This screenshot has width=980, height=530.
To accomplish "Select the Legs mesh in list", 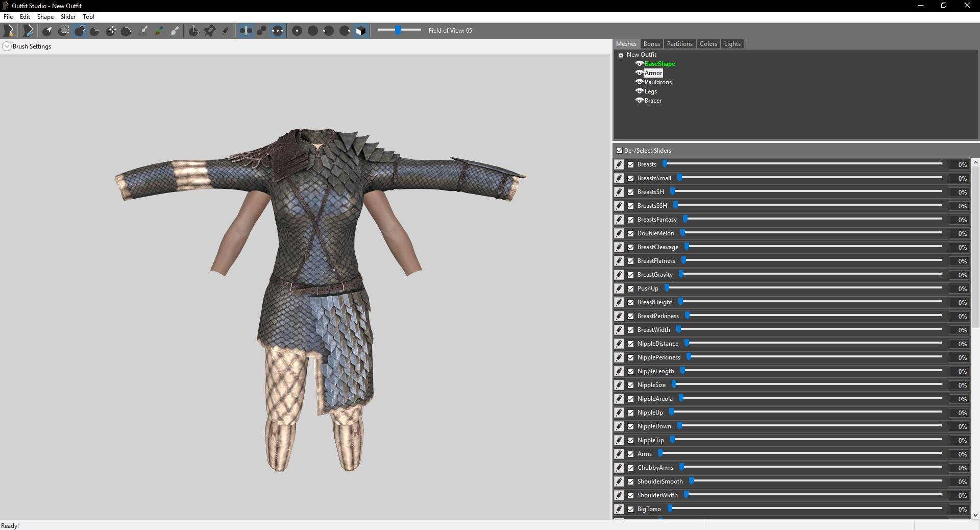I will [650, 91].
